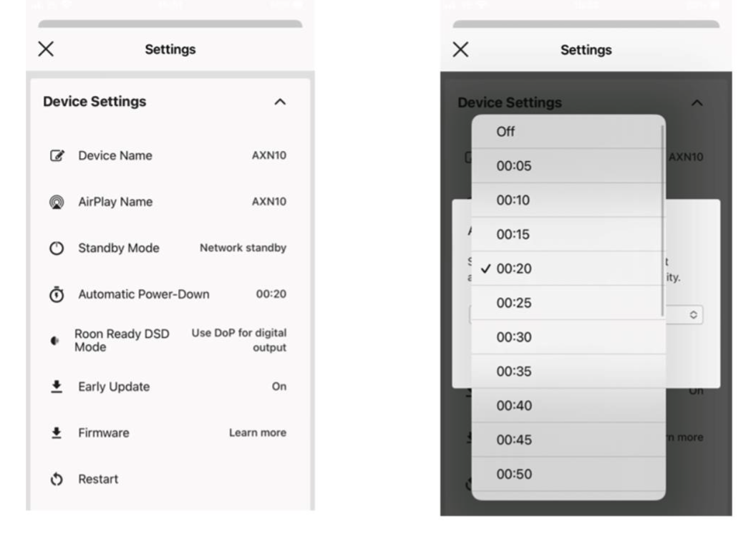This screenshot has width=756, height=534.
Task: Collapse Device Settings section in left screen
Action: (280, 102)
